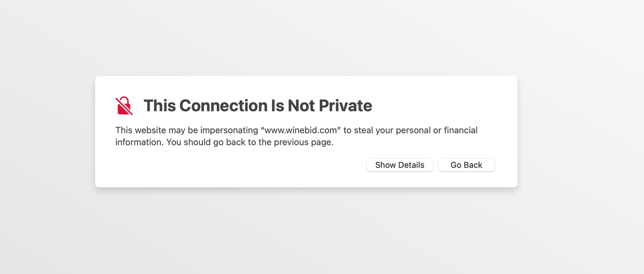Click the word "impersonating" in warning text
Viewport: 644px width, 274px height.
(229, 130)
